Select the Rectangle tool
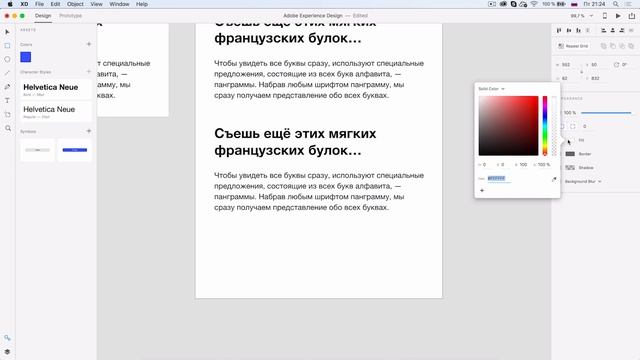 [x=7, y=46]
